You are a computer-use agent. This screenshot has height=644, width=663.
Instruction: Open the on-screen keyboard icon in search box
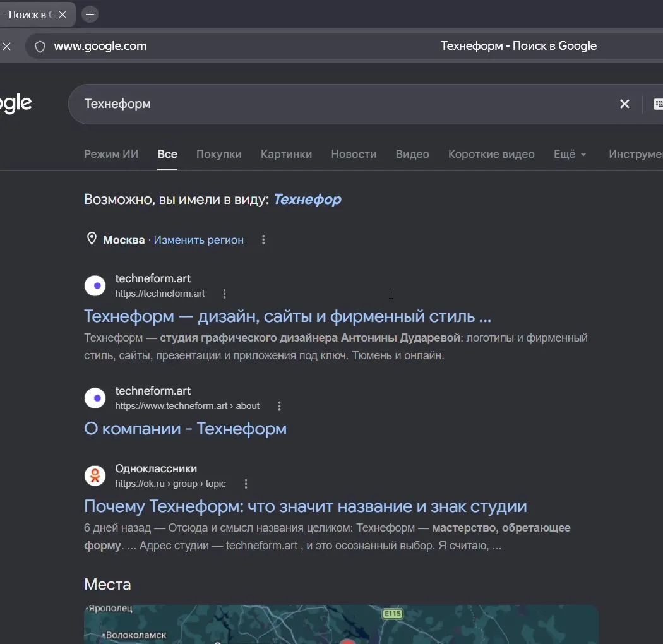click(659, 104)
